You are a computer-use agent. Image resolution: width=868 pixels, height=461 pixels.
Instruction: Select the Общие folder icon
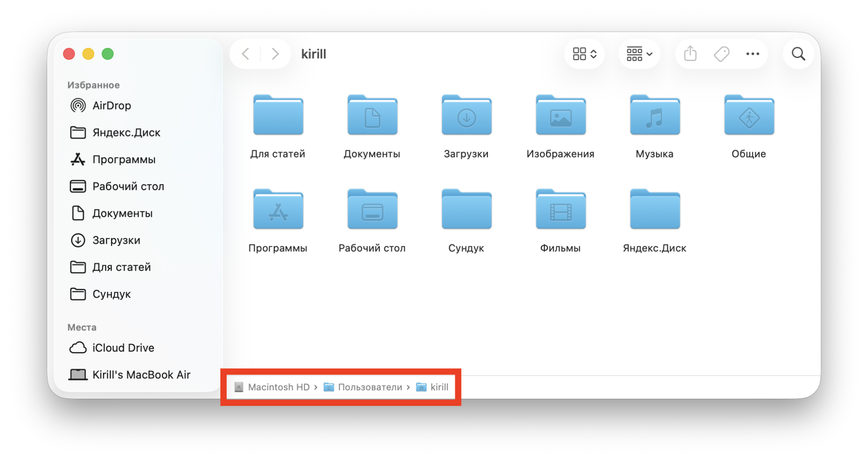(749, 115)
